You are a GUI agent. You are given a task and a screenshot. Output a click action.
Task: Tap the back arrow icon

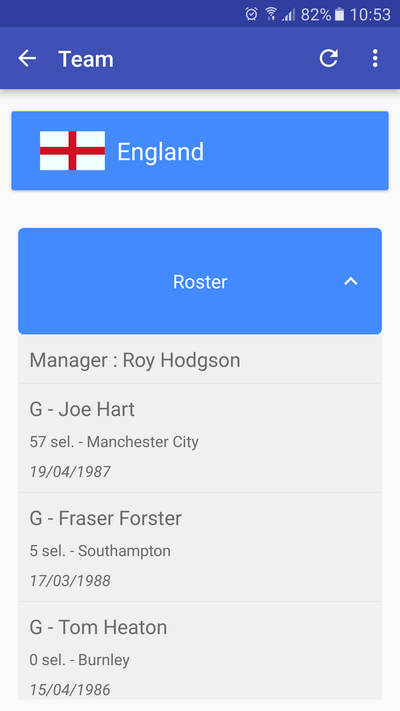tap(27, 58)
